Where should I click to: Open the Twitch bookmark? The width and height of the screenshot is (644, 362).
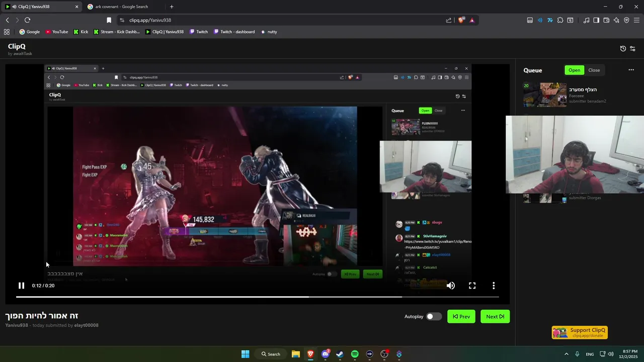tap(198, 32)
